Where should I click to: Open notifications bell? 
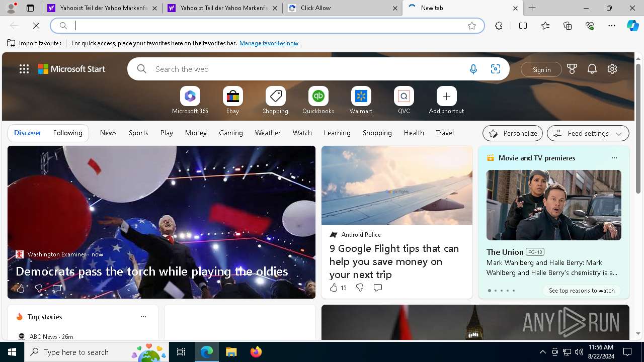(592, 69)
